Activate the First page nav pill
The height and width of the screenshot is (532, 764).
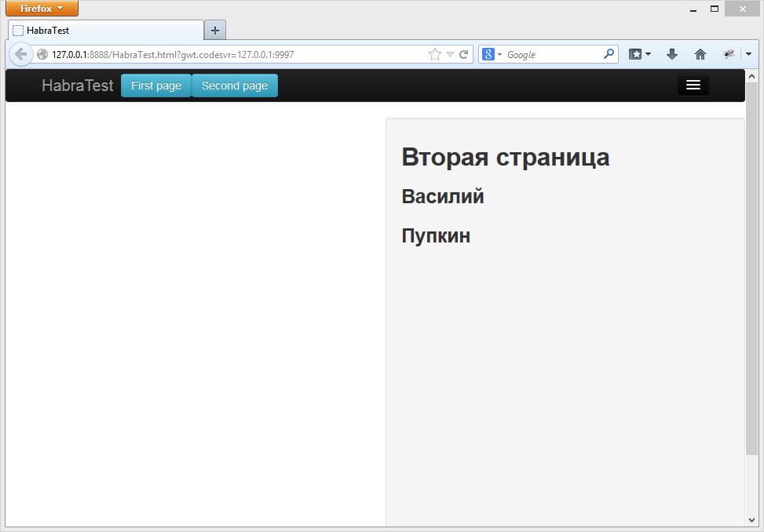point(155,86)
